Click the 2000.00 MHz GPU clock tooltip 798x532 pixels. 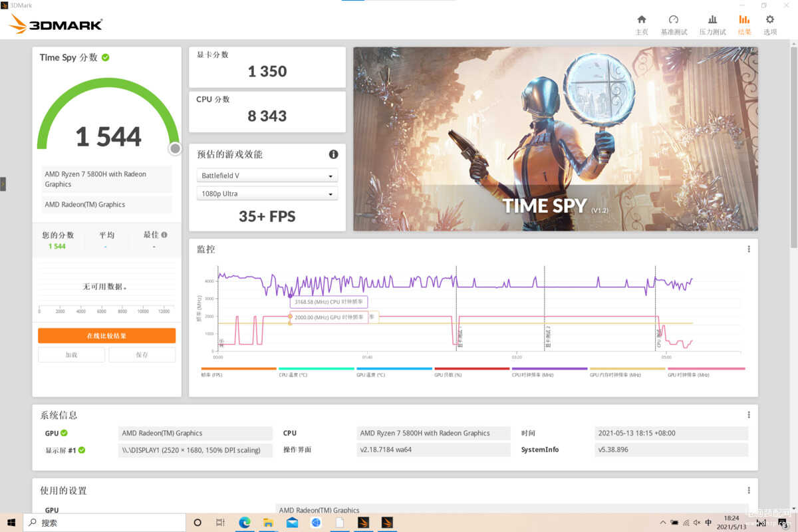click(329, 317)
